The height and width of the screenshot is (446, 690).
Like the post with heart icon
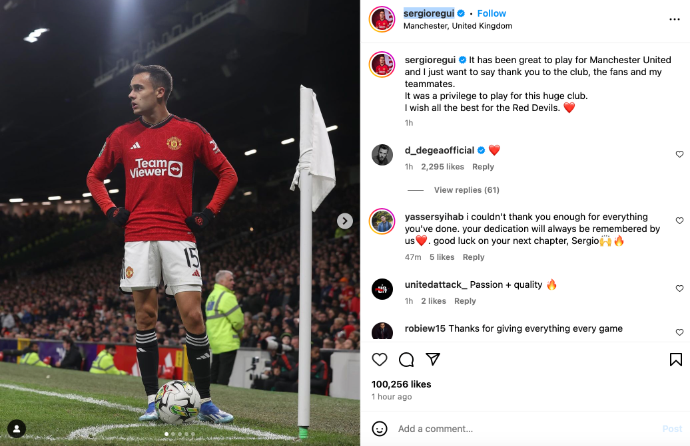[x=379, y=359]
